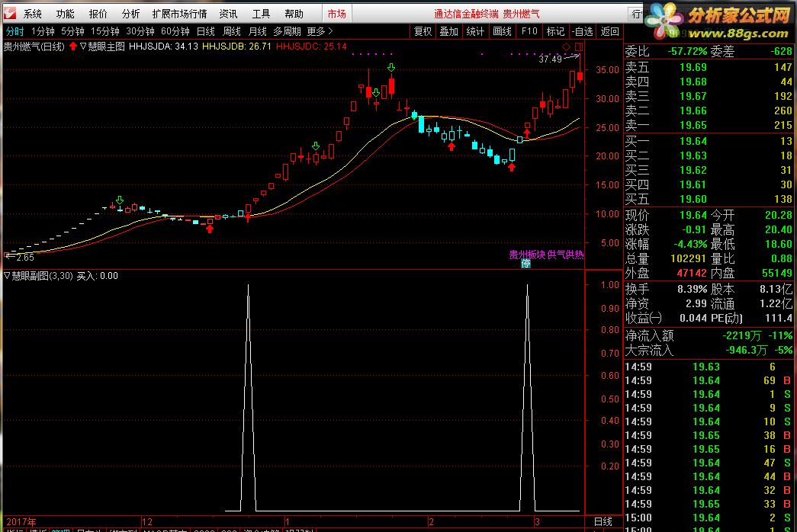
Task: Click green down arrow at mid-January candles
Action: coord(316,146)
